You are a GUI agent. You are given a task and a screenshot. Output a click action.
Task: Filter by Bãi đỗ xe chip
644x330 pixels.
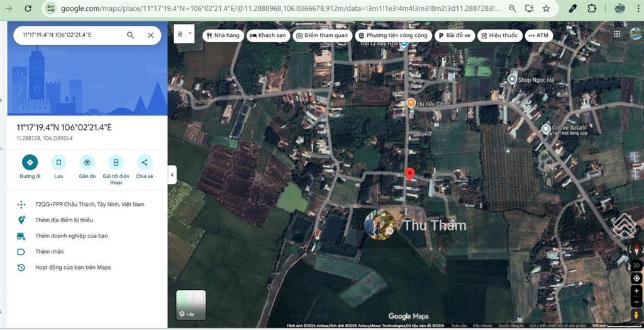[455, 35]
